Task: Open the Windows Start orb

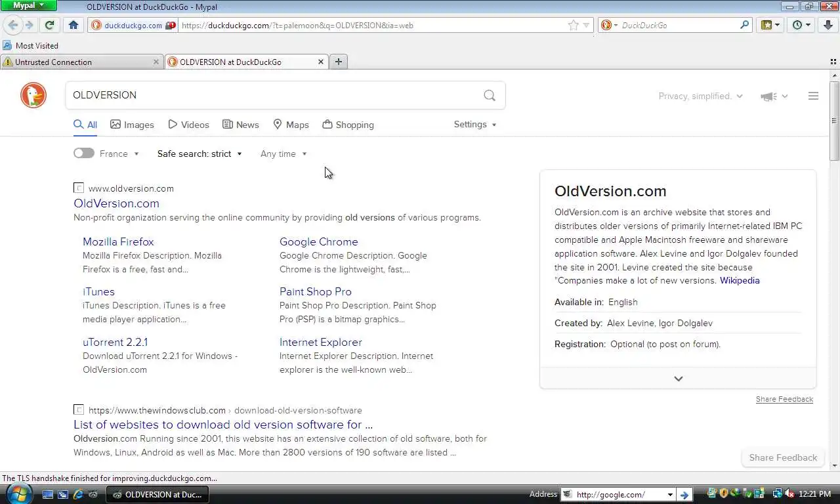Action: point(18,493)
